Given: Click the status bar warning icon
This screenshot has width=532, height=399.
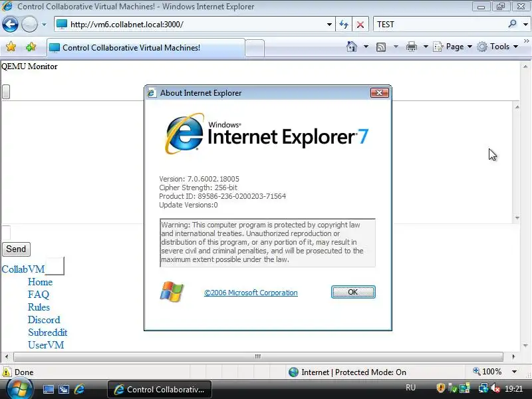Looking at the screenshot, I should [7, 372].
